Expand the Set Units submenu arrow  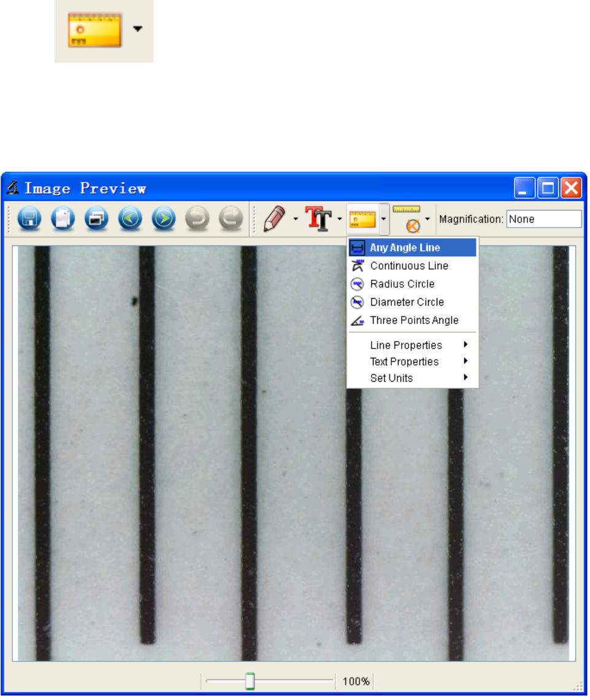[466, 378]
